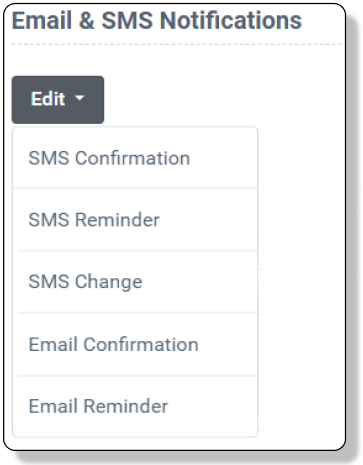The height and width of the screenshot is (465, 363).
Task: Toggle the Edit menu's small triangle
Action: tap(80, 98)
